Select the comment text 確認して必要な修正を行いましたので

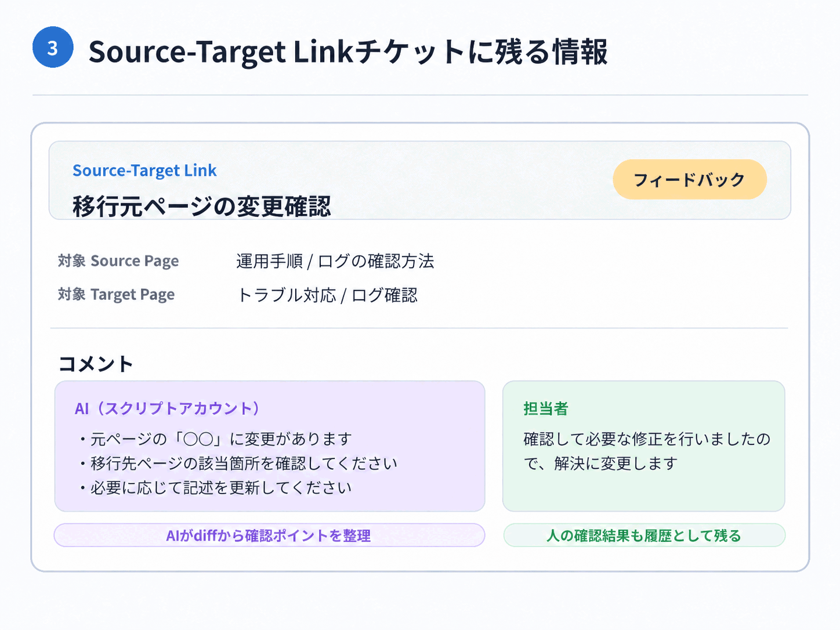pyautogui.click(x=647, y=451)
